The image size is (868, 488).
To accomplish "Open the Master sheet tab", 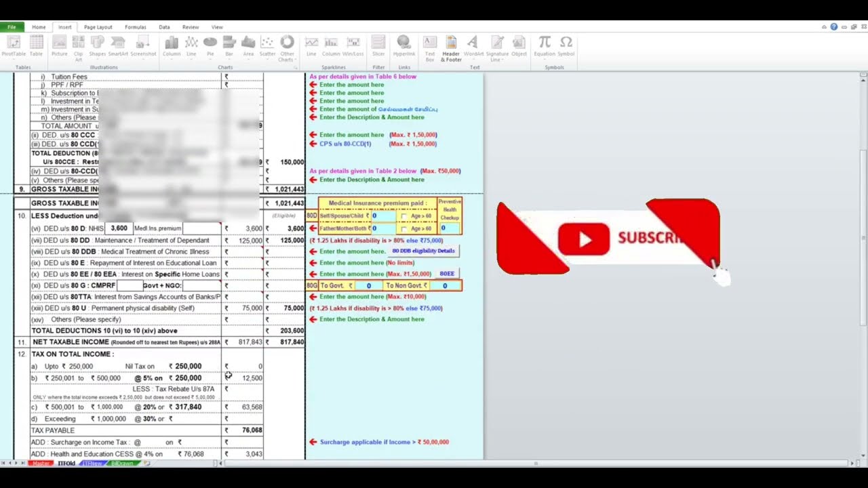I will [41, 464].
